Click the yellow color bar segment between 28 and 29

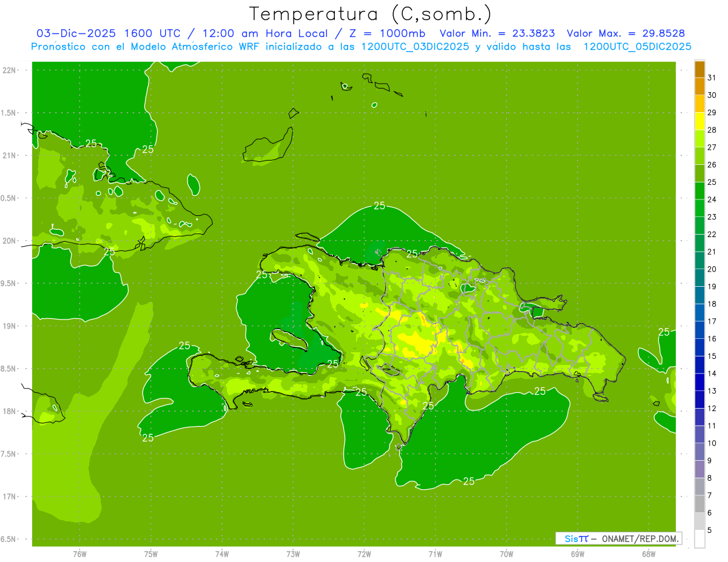699,121
